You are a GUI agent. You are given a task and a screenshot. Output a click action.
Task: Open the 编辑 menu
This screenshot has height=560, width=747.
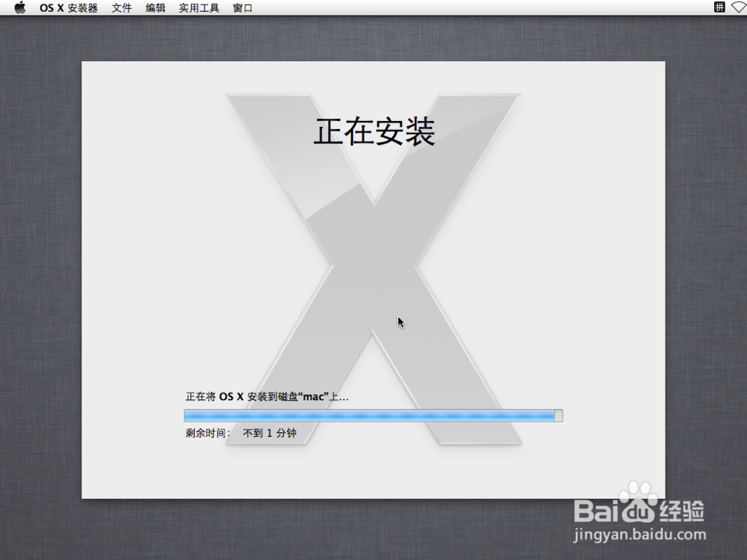coord(155,8)
